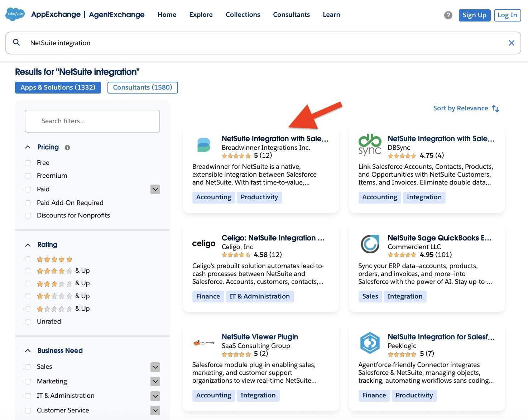Image resolution: width=528 pixels, height=420 pixels.
Task: Enable the Free pricing checkbox
Action: (x=28, y=163)
